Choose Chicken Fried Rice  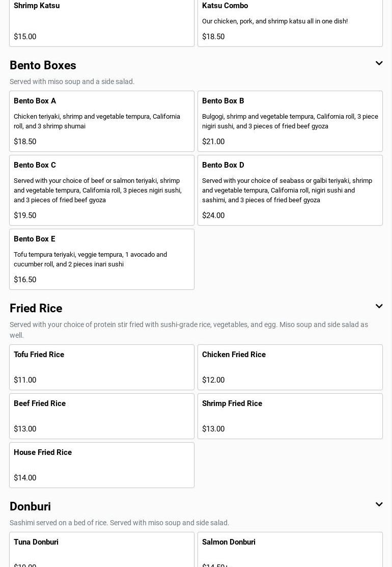click(290, 367)
